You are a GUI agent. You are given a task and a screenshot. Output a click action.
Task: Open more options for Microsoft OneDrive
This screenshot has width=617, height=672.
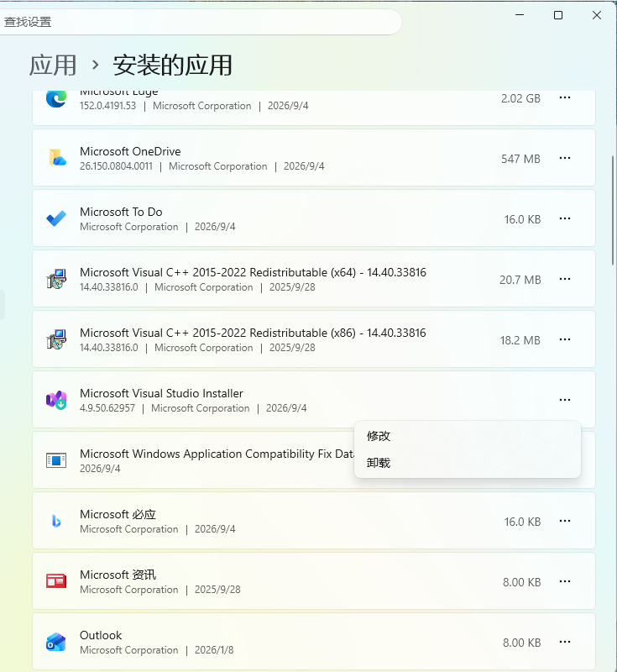pyautogui.click(x=565, y=158)
